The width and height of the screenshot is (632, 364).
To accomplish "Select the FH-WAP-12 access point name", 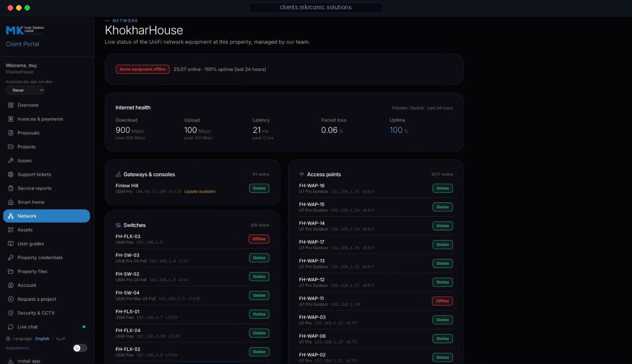I will pos(312,280).
